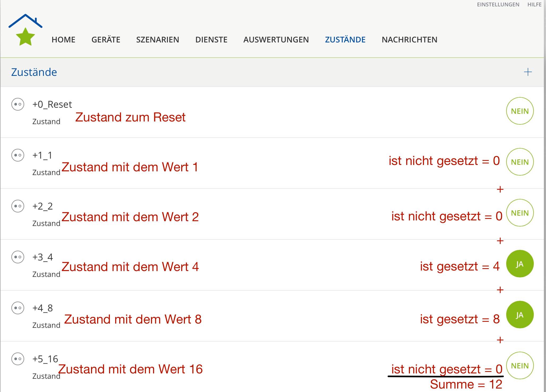The height and width of the screenshot is (392, 546).
Task: Open the GERÄTE menu tab
Action: point(106,40)
